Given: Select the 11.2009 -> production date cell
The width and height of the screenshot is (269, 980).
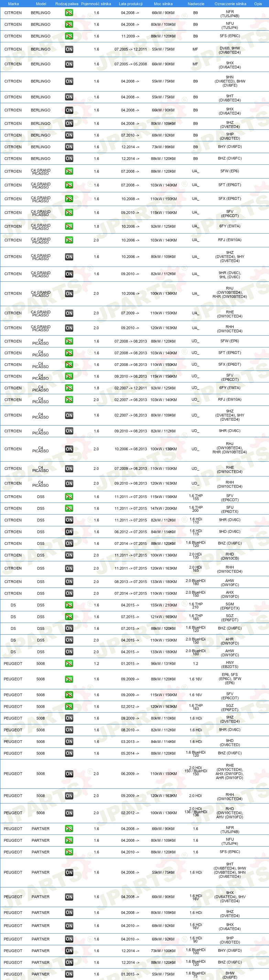Looking at the screenshot, I should (130, 36).
